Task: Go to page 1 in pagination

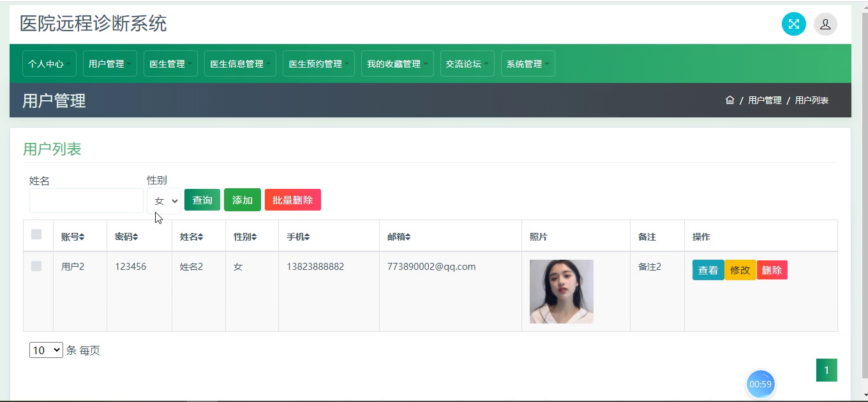Action: tap(827, 370)
